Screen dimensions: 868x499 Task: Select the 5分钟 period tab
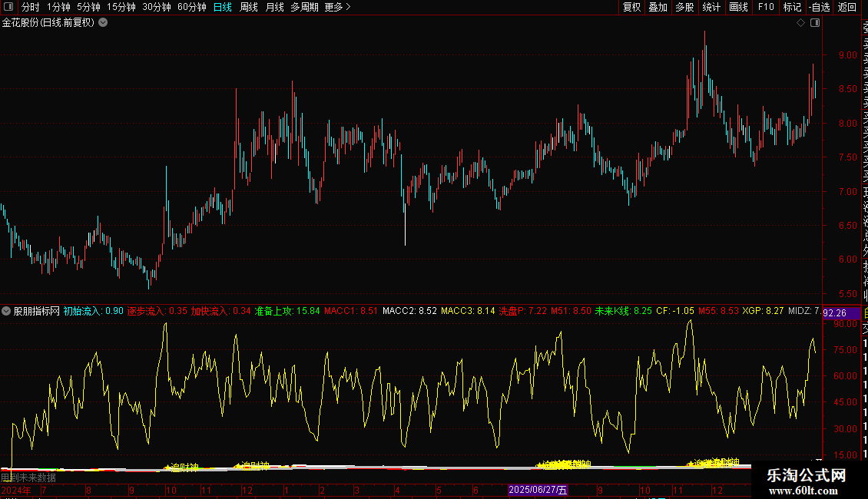88,7
